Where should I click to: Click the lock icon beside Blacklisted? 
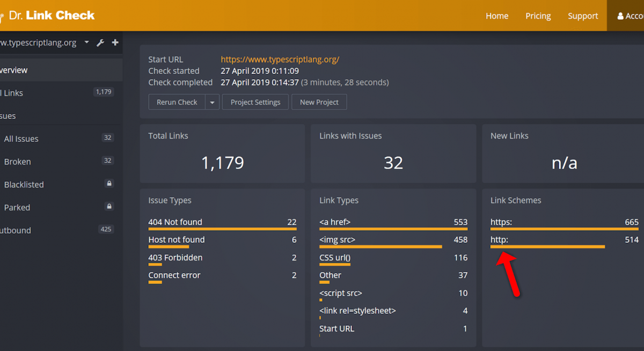point(109,184)
